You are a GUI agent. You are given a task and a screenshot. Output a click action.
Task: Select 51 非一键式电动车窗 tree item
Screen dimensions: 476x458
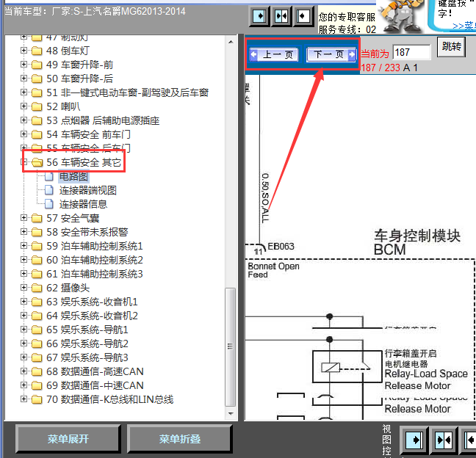[128, 92]
